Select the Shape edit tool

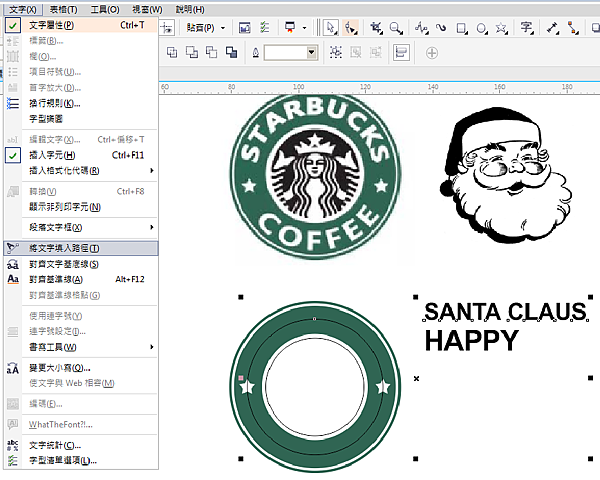[350, 28]
